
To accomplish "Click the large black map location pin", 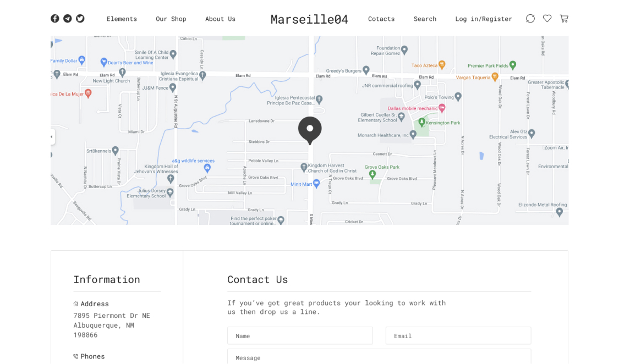I will coord(310,130).
